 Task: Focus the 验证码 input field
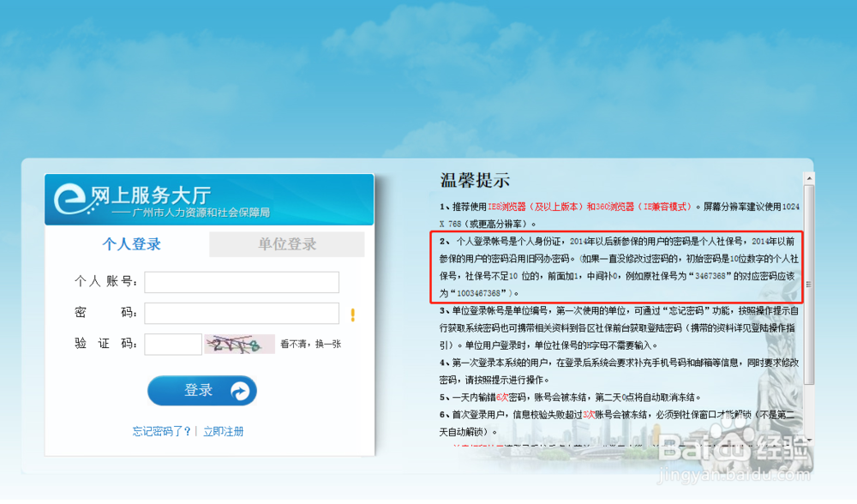pos(173,345)
